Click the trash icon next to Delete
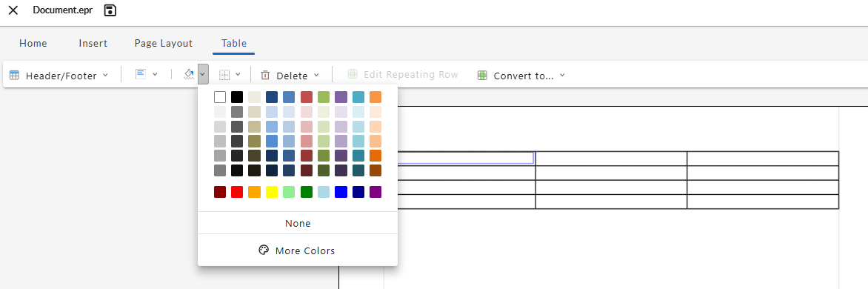 (x=265, y=75)
